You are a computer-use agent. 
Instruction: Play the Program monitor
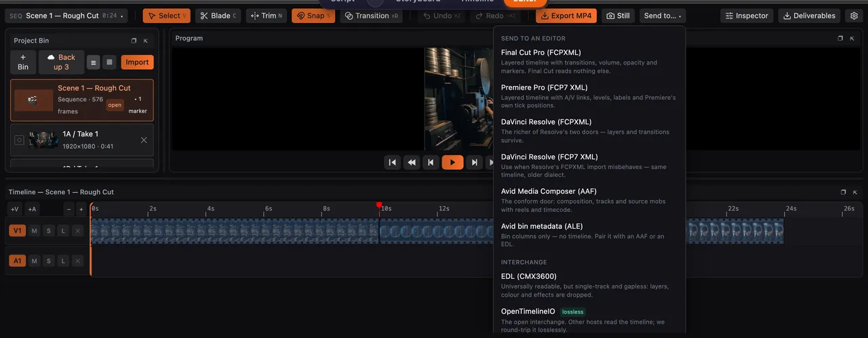click(452, 162)
